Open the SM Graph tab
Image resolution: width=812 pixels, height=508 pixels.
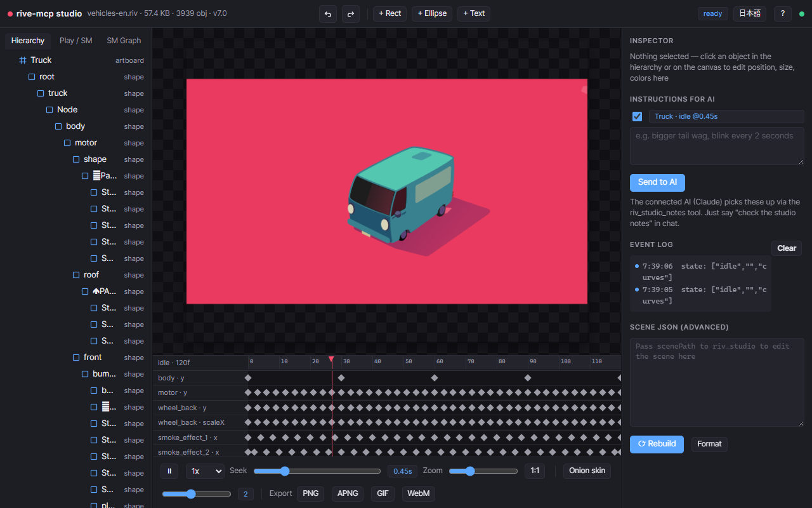point(124,41)
